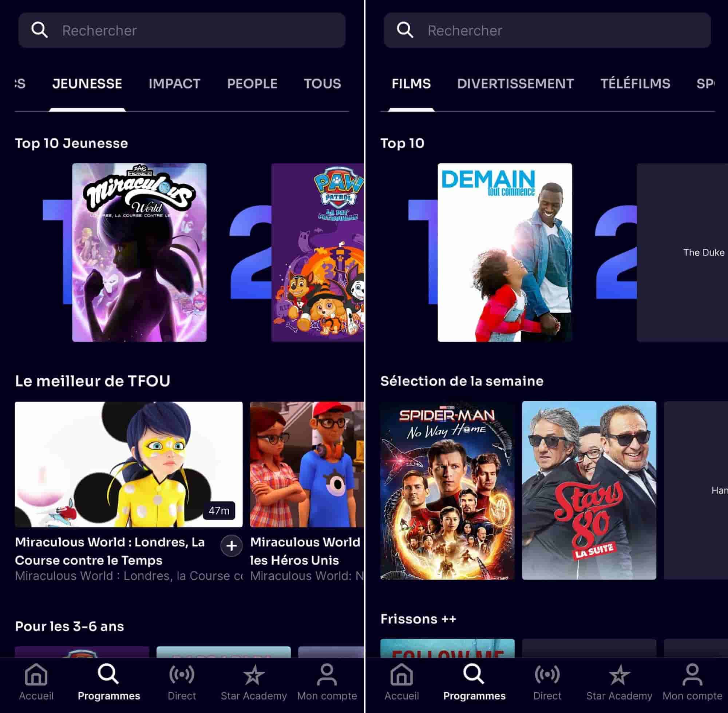The image size is (728, 713).
Task: Select Programmes nav icon in right screen
Action: pos(474,674)
